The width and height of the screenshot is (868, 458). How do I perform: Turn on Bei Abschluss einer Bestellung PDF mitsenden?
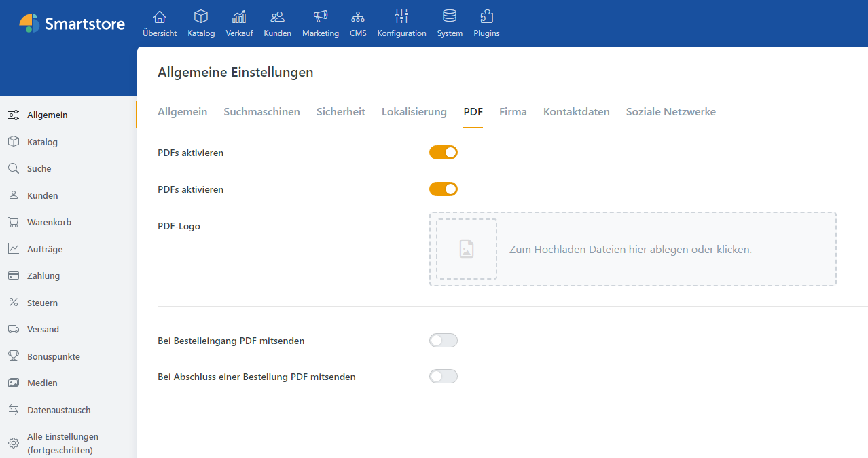point(443,376)
